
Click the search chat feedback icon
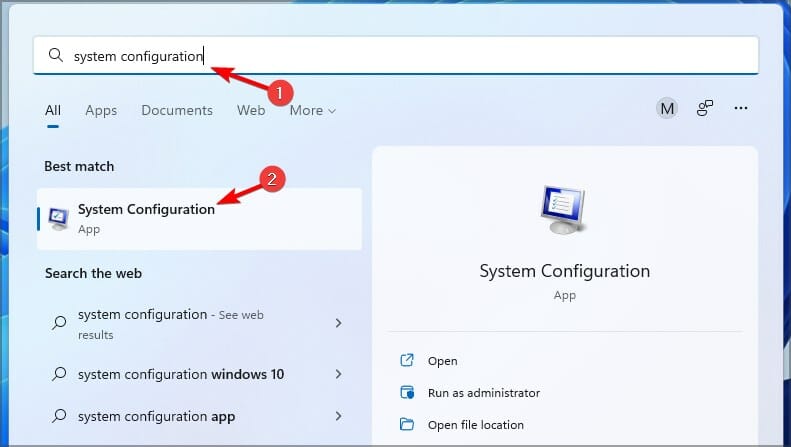[705, 108]
